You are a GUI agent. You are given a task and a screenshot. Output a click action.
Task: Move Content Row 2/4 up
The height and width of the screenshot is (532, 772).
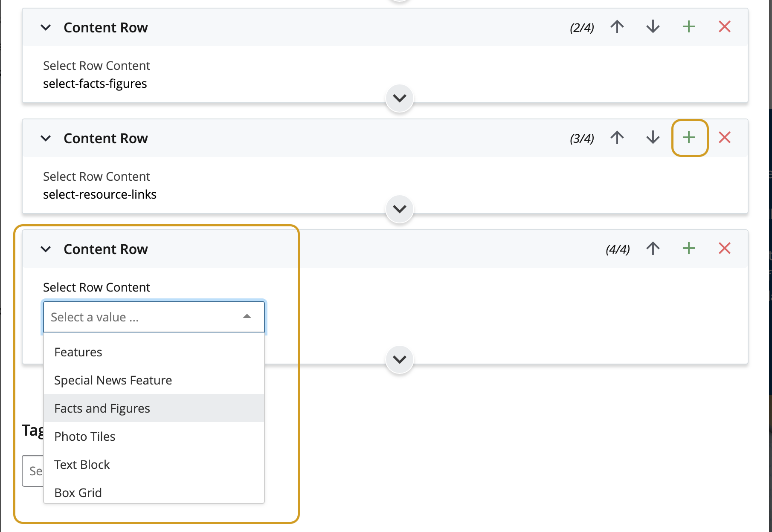pyautogui.click(x=617, y=27)
